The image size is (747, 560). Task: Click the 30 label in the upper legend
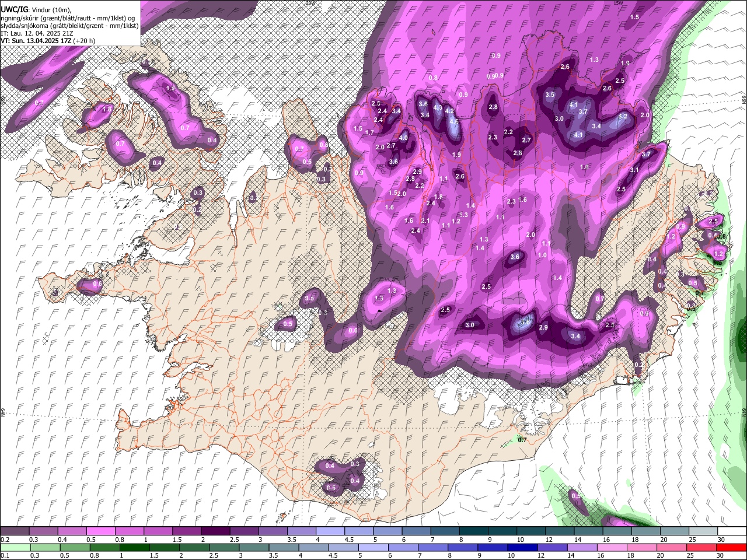pos(722,540)
